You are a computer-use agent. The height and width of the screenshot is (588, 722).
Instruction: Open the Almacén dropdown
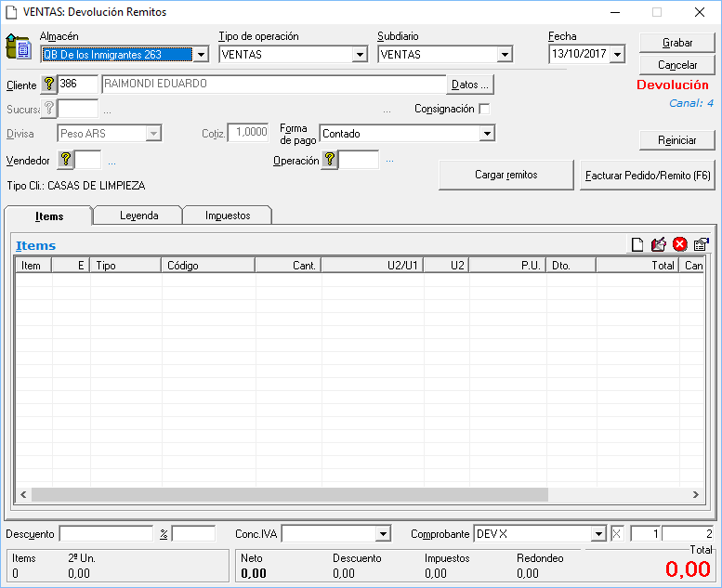click(x=200, y=55)
